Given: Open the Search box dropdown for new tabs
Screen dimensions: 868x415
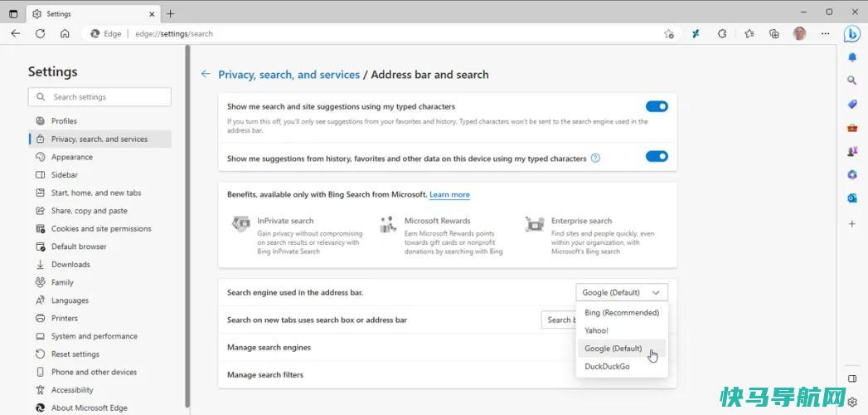Looking at the screenshot, I should click(x=558, y=320).
